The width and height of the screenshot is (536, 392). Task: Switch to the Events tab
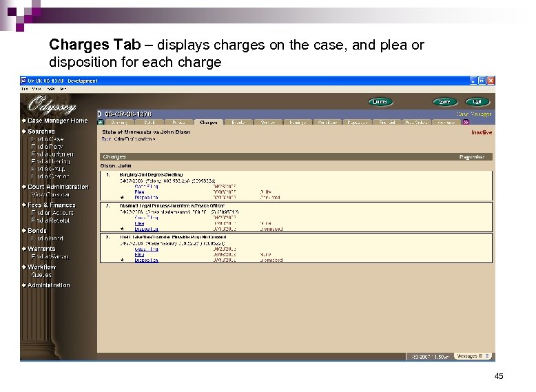(x=238, y=122)
